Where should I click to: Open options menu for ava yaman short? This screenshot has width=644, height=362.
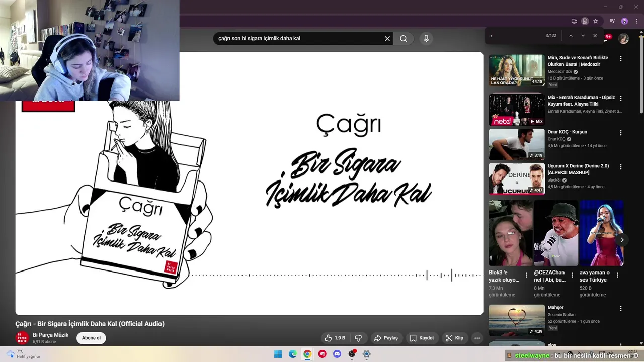click(617, 275)
